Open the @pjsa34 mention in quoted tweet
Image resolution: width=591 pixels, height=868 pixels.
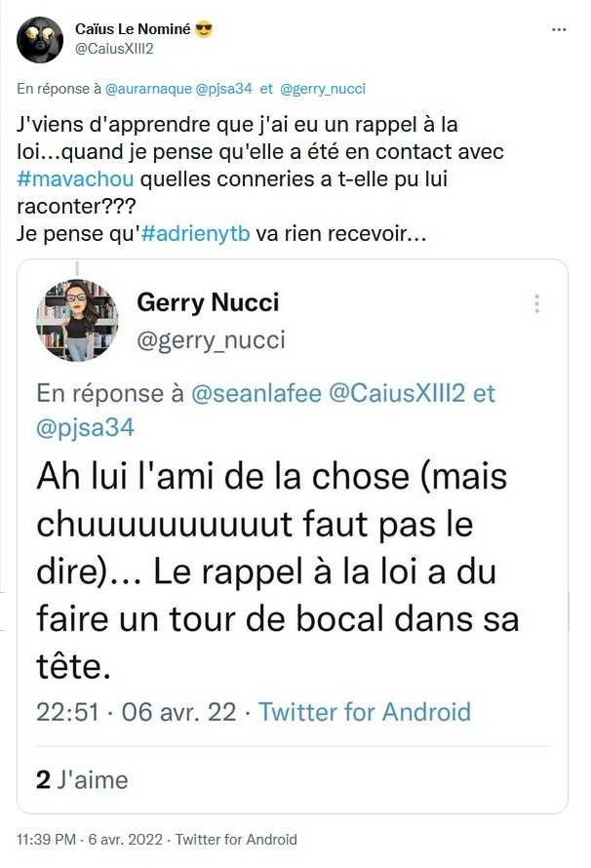86,427
